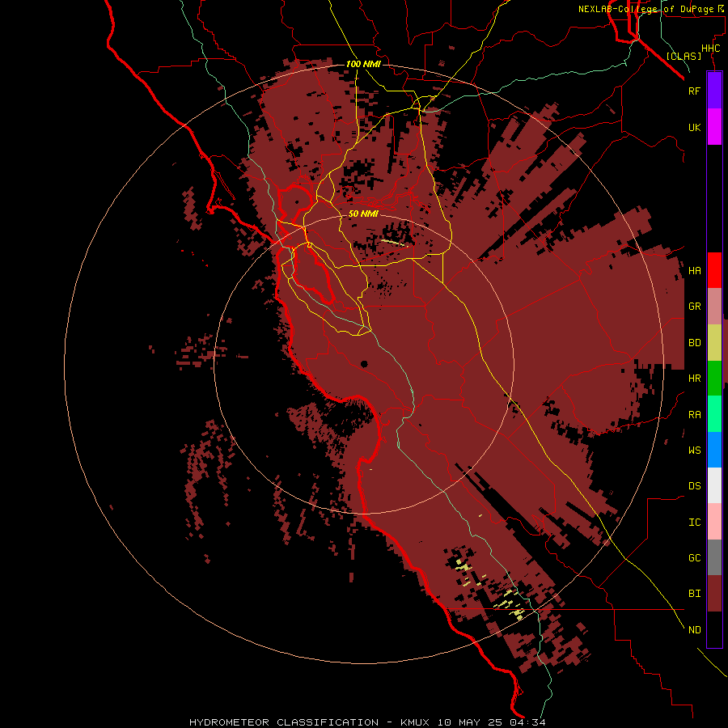This screenshot has width=728, height=728.
Task: Select the light pink IC legend swatch
Action: pyautogui.click(x=714, y=522)
